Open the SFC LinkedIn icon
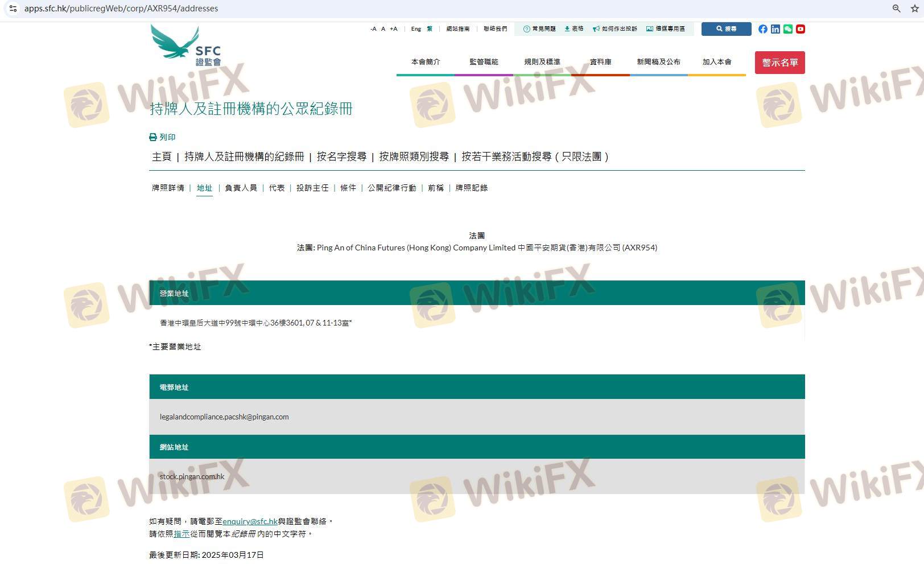The image size is (924, 564). point(775,29)
